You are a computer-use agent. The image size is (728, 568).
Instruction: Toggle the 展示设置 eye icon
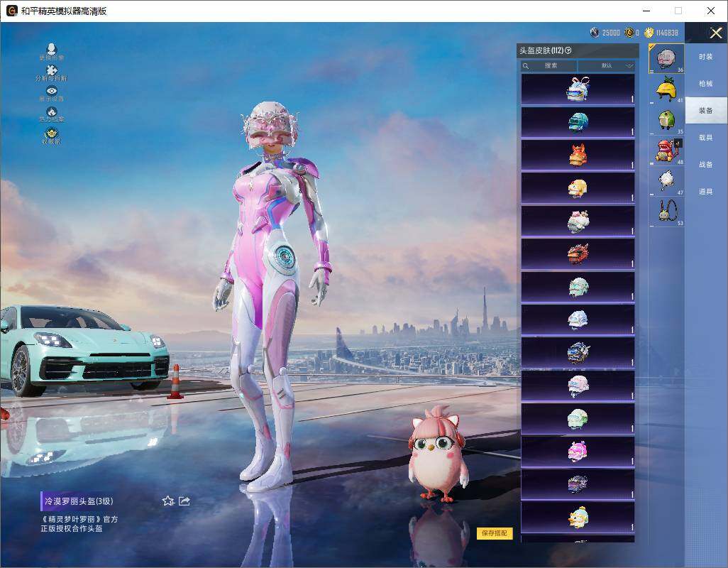(52, 94)
